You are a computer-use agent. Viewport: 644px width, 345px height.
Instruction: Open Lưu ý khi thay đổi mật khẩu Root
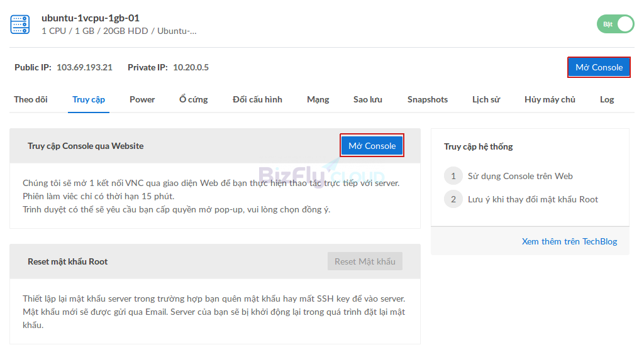pyautogui.click(x=533, y=199)
